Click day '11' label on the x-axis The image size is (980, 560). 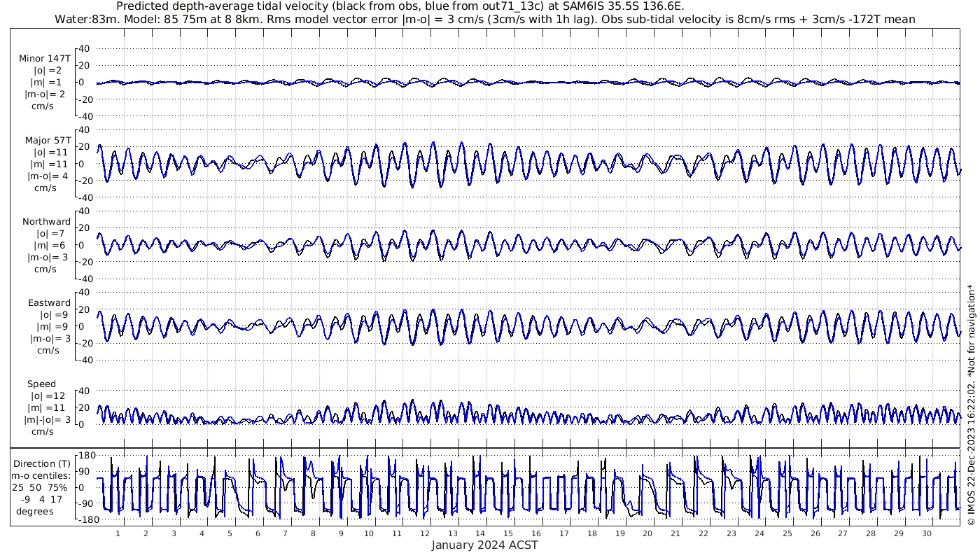(397, 533)
